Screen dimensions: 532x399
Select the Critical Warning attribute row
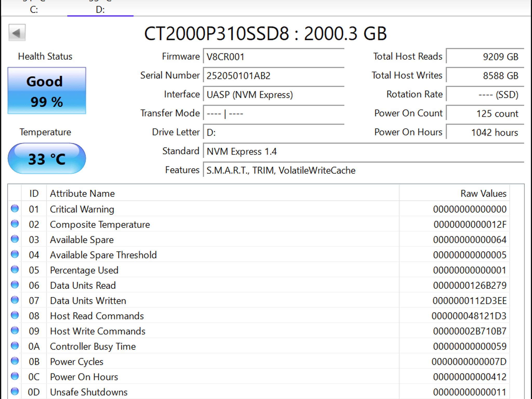pyautogui.click(x=259, y=209)
